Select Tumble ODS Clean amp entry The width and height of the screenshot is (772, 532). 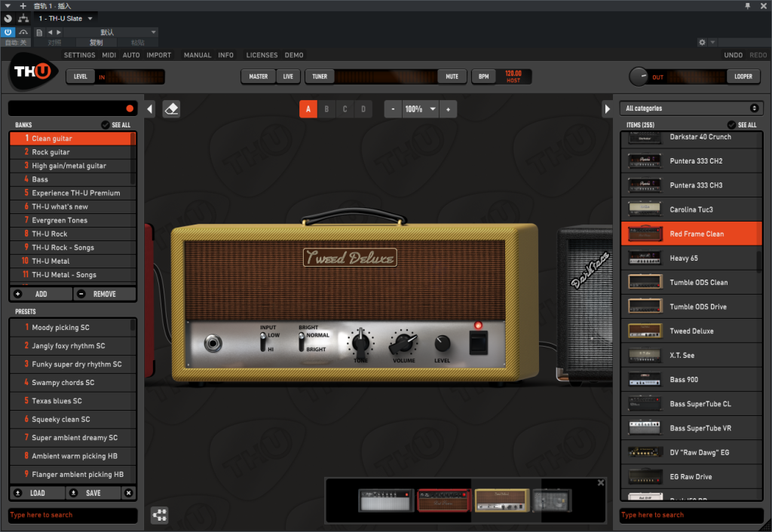(x=691, y=283)
